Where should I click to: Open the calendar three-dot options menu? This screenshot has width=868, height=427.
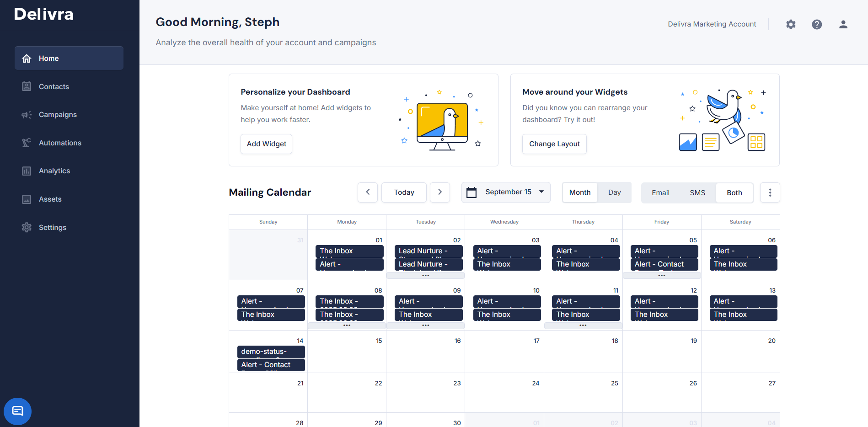770,192
